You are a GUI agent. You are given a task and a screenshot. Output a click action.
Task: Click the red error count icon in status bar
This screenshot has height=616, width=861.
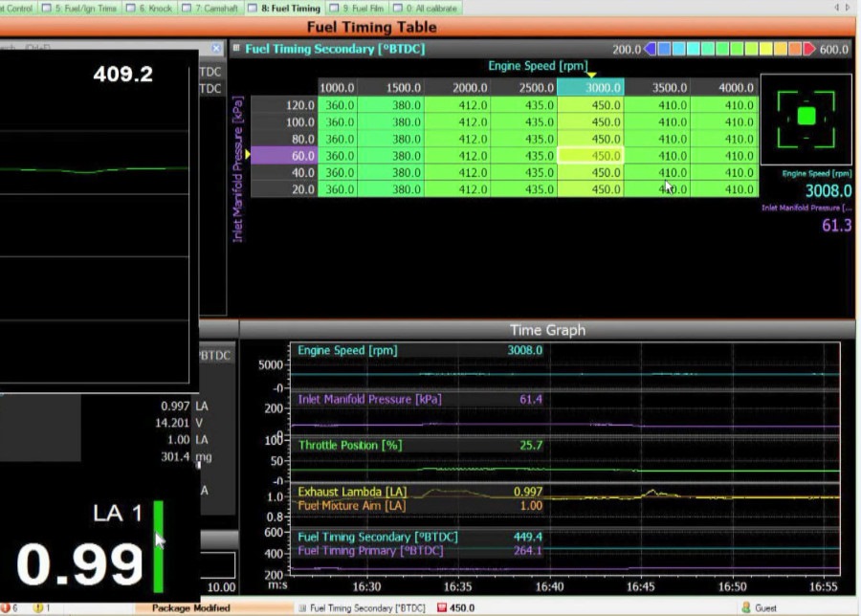pos(6,607)
